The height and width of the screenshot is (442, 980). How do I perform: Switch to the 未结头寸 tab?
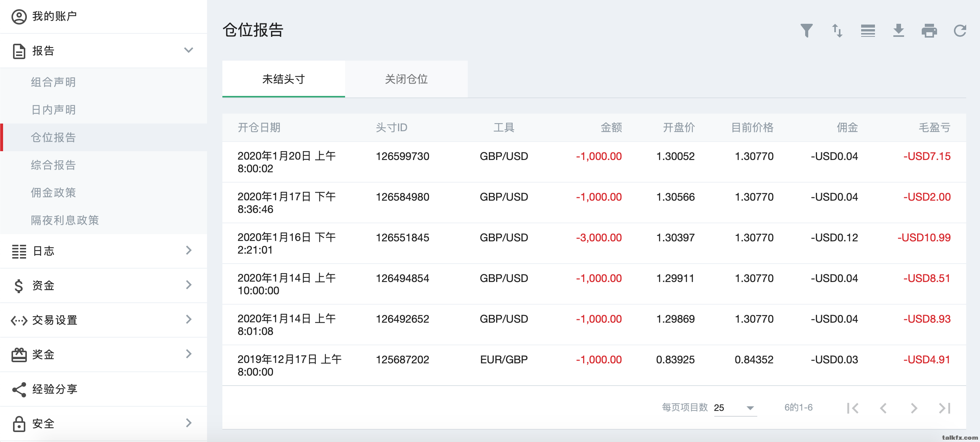click(x=283, y=79)
